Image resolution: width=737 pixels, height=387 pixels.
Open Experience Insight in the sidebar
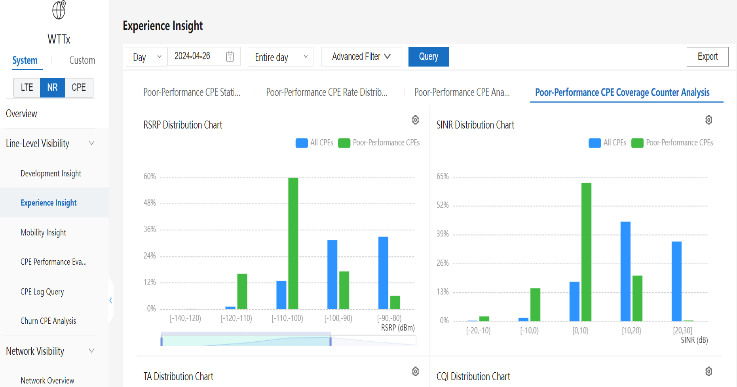pyautogui.click(x=48, y=203)
